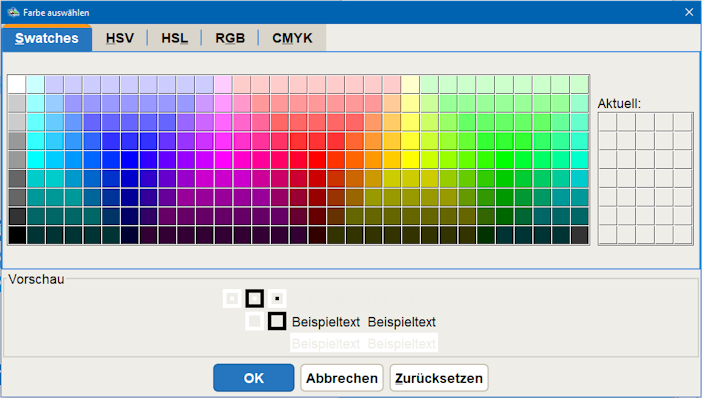
Task: Confirm the color with OK
Action: pos(254,378)
